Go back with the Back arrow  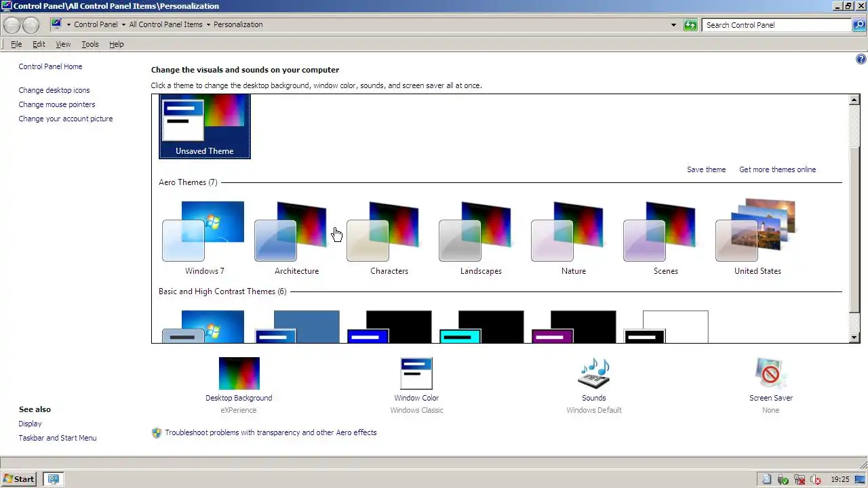pyautogui.click(x=12, y=25)
